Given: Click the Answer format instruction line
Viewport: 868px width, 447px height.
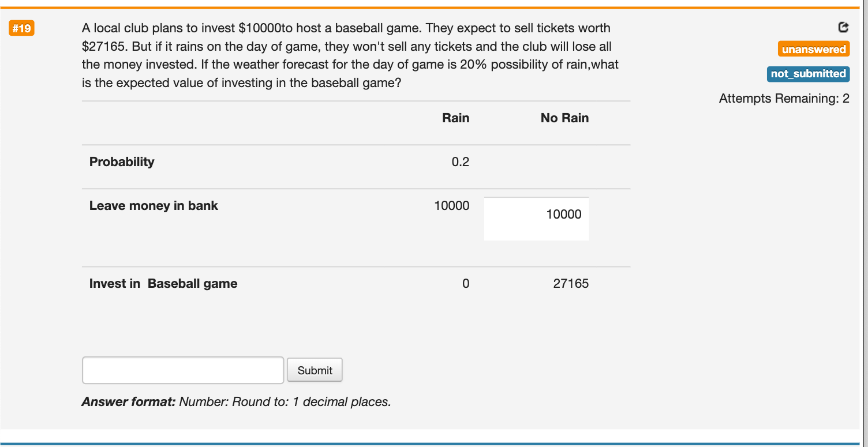Looking at the screenshot, I should [x=237, y=401].
